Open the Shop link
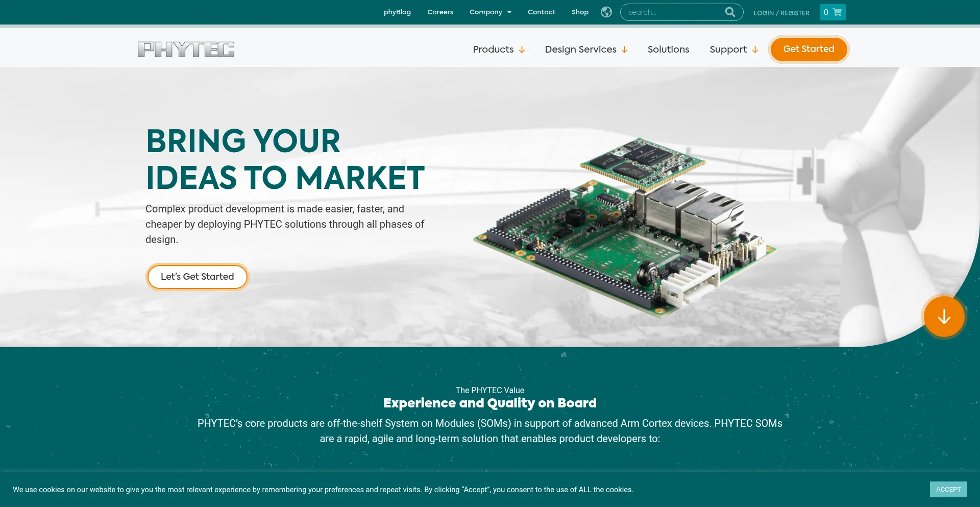This screenshot has width=980, height=507. pyautogui.click(x=580, y=12)
